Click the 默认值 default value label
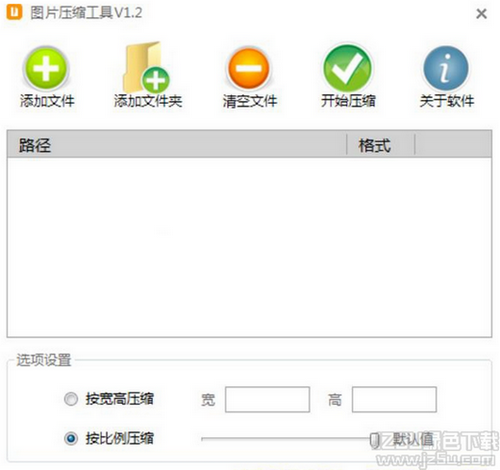The width and height of the screenshot is (500, 470). (x=413, y=439)
